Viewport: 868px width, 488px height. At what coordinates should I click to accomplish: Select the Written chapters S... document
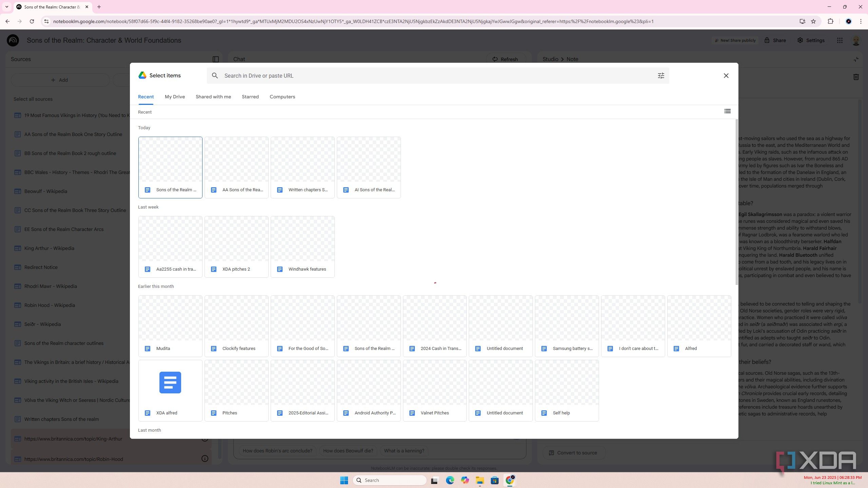[x=303, y=168]
